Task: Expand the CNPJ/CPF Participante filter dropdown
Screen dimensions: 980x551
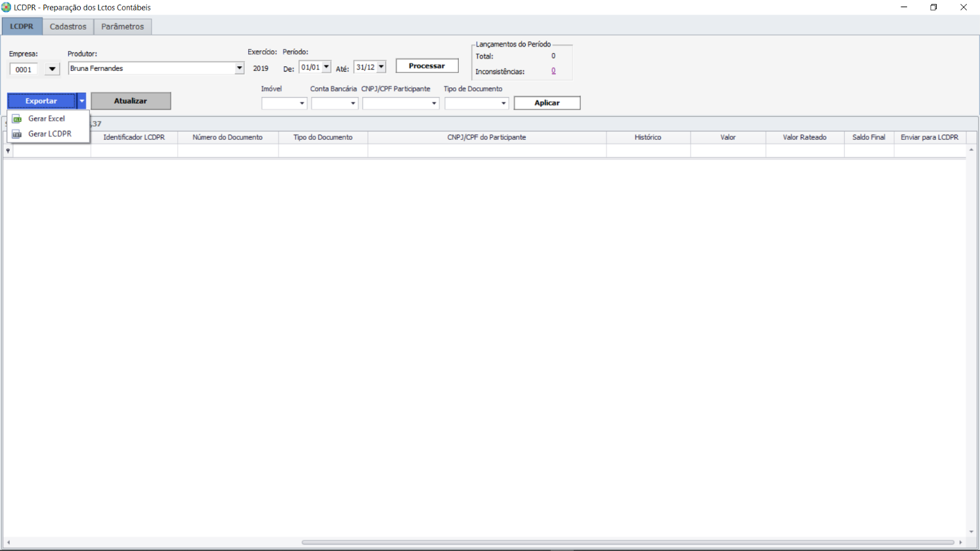Action: click(x=434, y=103)
